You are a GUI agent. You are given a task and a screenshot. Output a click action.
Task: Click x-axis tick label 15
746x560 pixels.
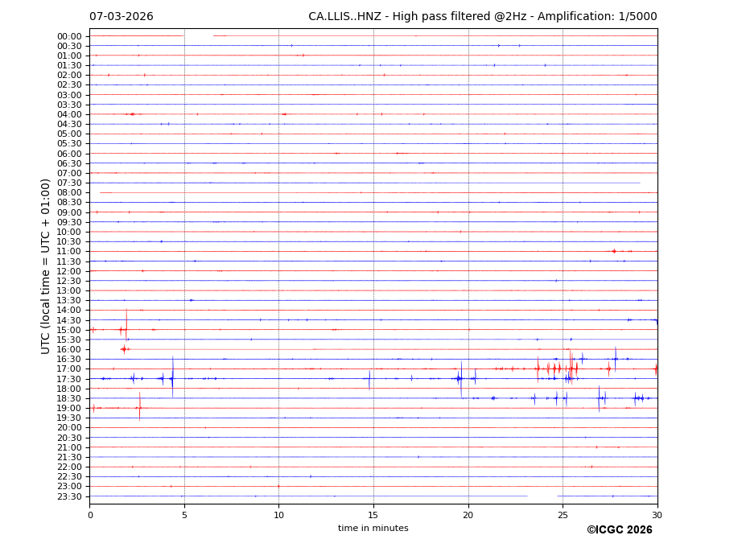[373, 515]
